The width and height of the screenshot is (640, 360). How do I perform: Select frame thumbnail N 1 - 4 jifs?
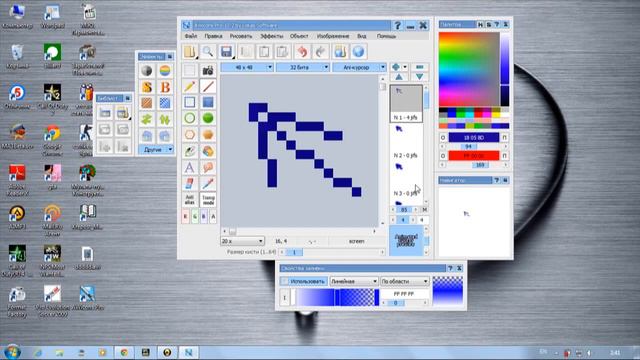pyautogui.click(x=406, y=103)
